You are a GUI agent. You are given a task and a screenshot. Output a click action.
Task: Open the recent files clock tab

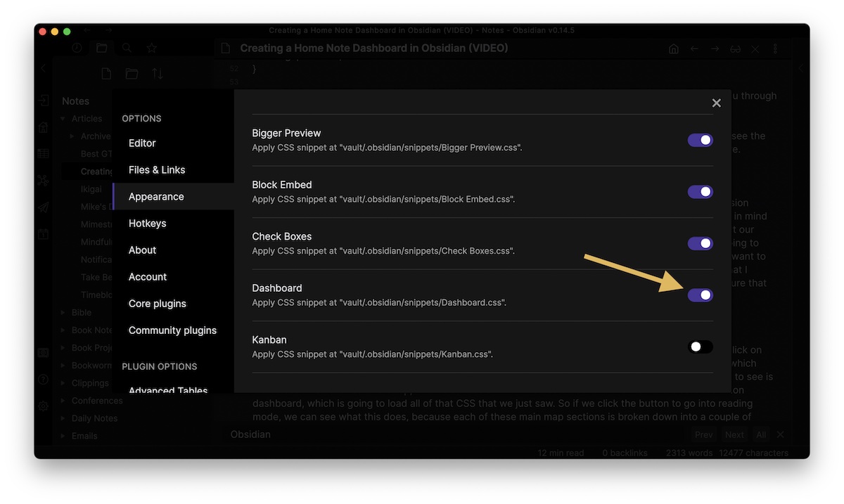(77, 48)
